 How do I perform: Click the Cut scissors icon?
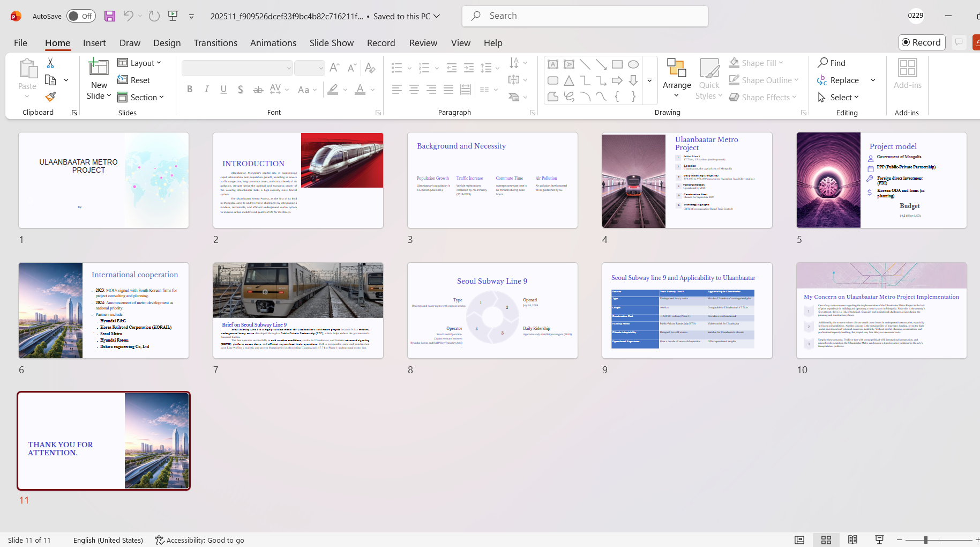(50, 63)
